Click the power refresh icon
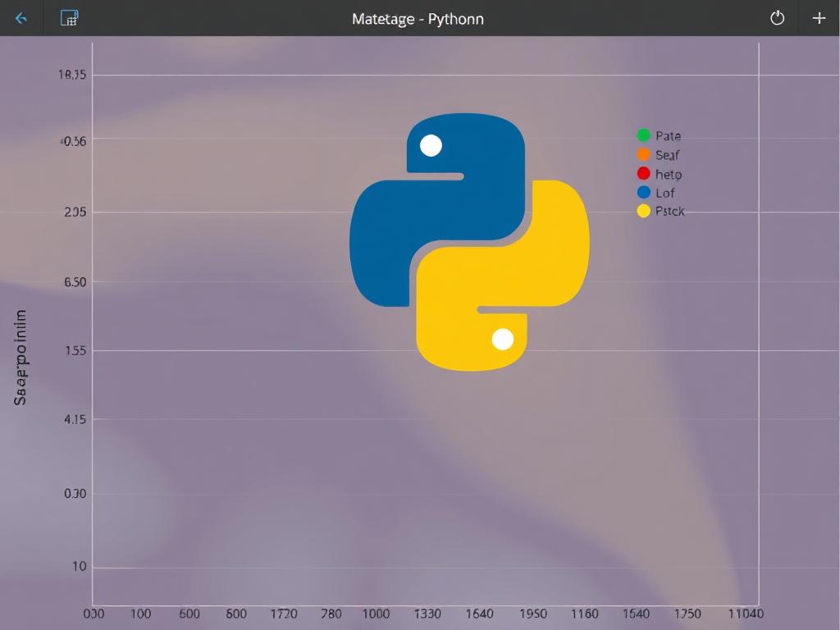This screenshot has width=840, height=630. pyautogui.click(x=777, y=18)
